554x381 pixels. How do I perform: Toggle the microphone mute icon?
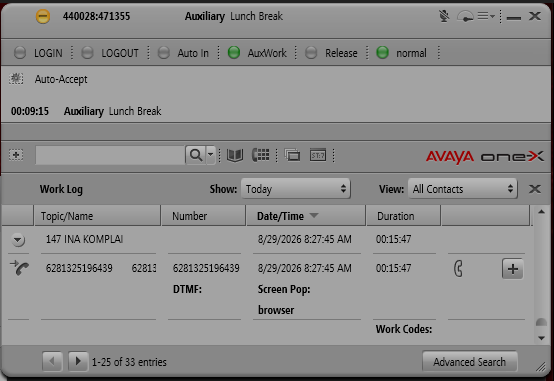pos(444,16)
